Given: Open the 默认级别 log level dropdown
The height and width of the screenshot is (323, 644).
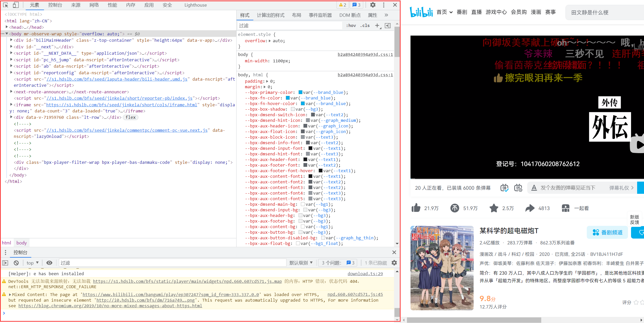Looking at the screenshot, I should pos(301,263).
